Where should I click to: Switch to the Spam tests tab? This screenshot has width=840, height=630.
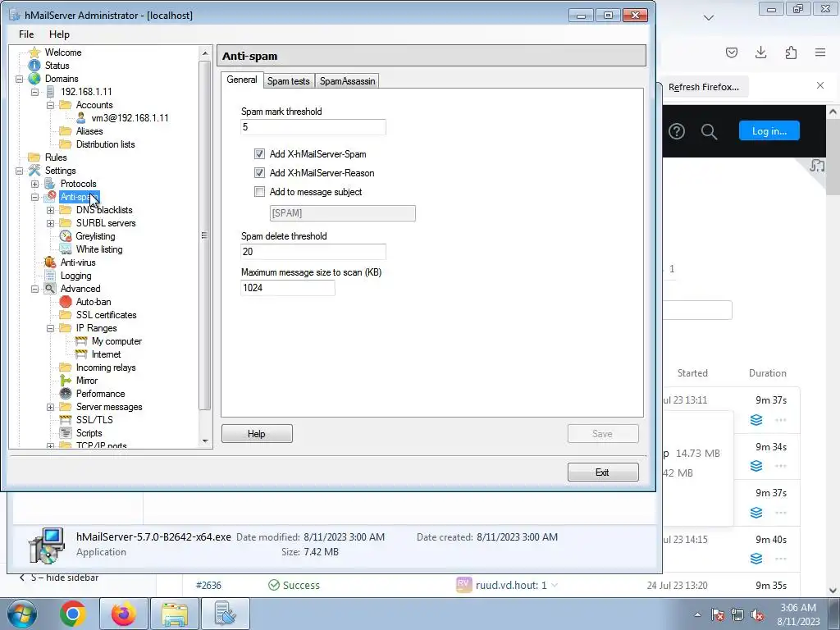click(288, 81)
